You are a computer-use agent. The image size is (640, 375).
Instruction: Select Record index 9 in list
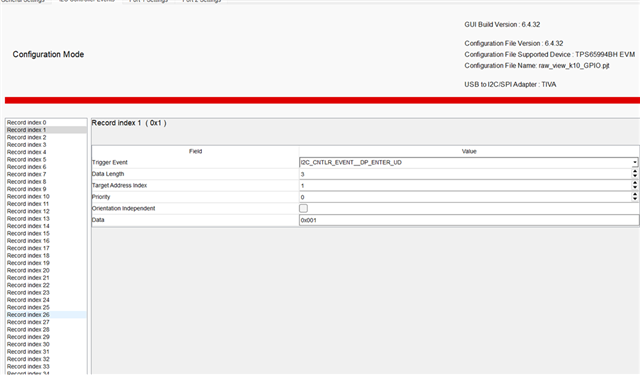coord(46,189)
